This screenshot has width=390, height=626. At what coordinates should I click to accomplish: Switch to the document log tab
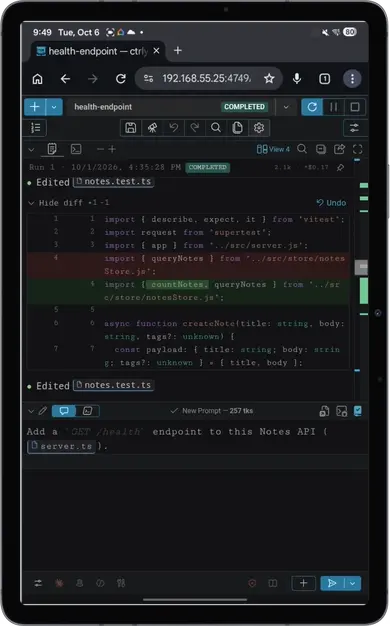(x=52, y=149)
